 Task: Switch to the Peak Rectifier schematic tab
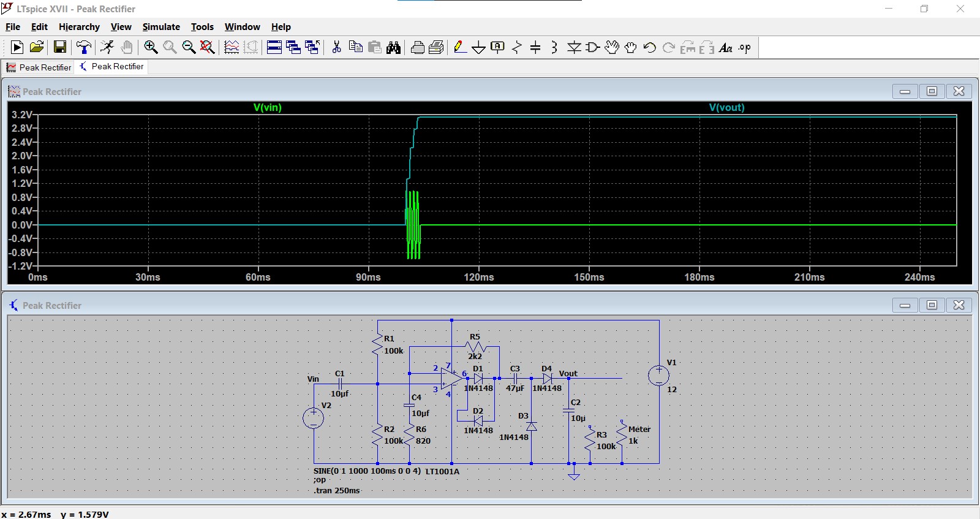[x=111, y=66]
